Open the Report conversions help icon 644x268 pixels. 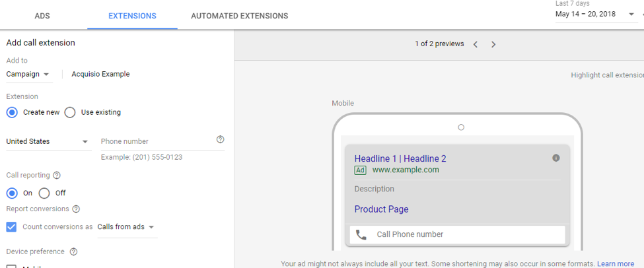76,209
